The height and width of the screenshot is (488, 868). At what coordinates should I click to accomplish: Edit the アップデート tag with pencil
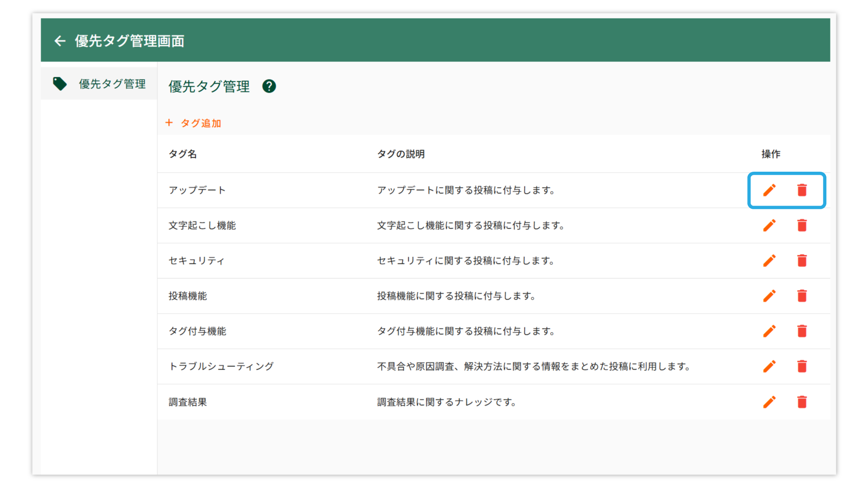click(769, 190)
